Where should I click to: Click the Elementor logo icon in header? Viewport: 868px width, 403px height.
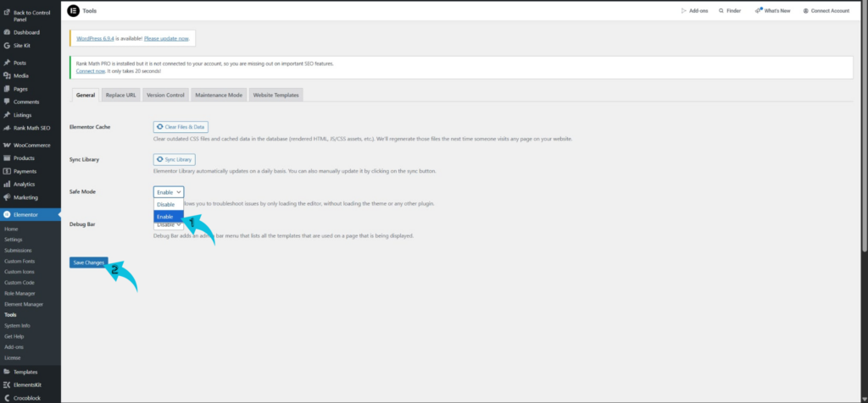(73, 10)
